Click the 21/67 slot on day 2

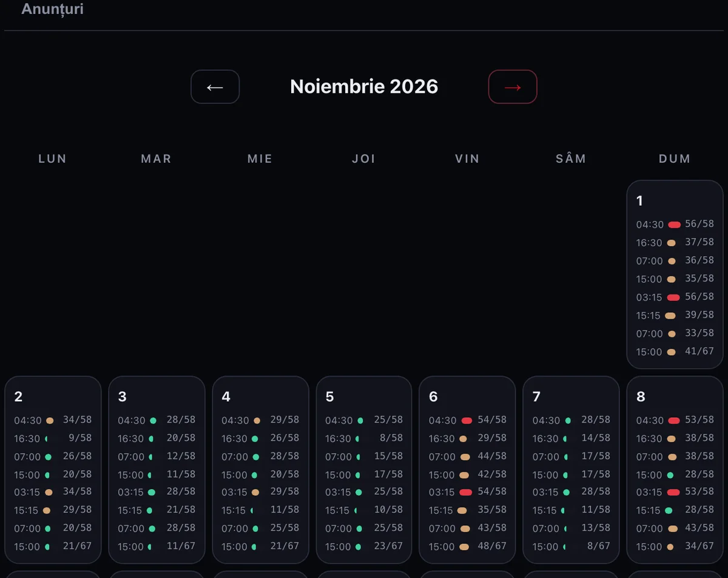(53, 546)
